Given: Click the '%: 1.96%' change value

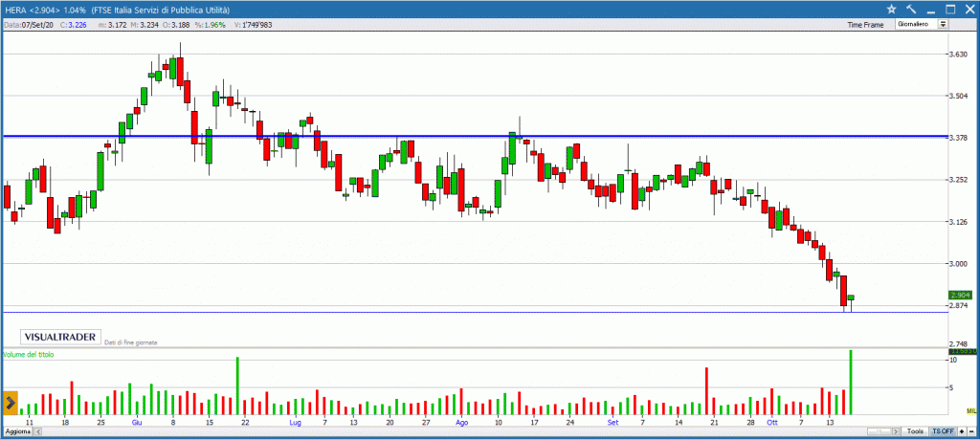Looking at the screenshot, I should coord(209,25).
